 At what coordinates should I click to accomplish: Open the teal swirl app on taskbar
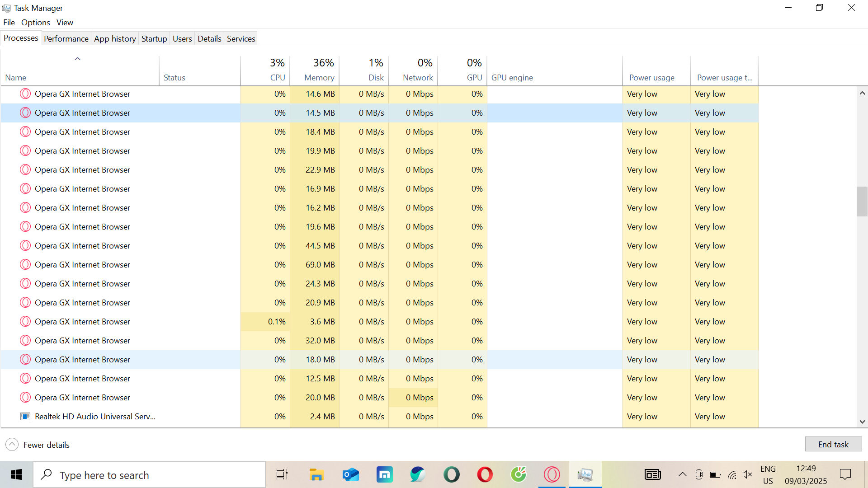[418, 474]
